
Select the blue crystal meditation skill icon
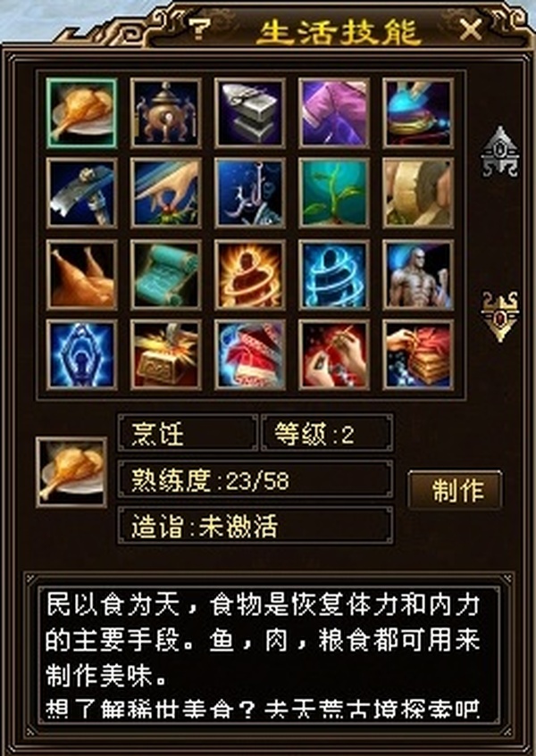pos(81,355)
